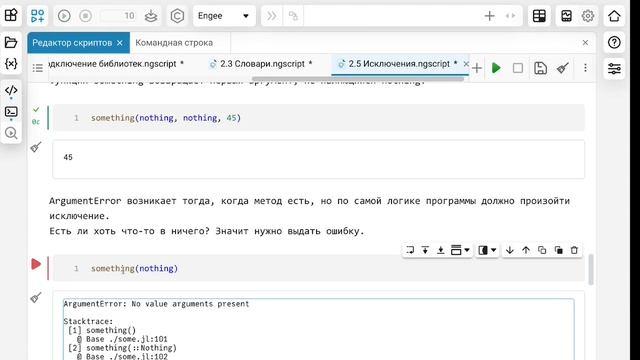This screenshot has height=360, width=640.
Task: Start the model simulation play button
Action: coord(64,16)
